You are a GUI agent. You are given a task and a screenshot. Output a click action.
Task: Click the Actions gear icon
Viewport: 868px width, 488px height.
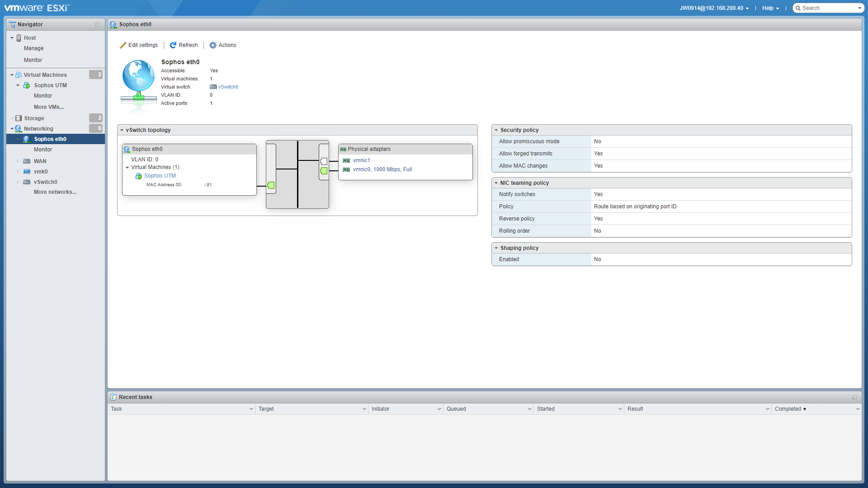click(x=213, y=45)
